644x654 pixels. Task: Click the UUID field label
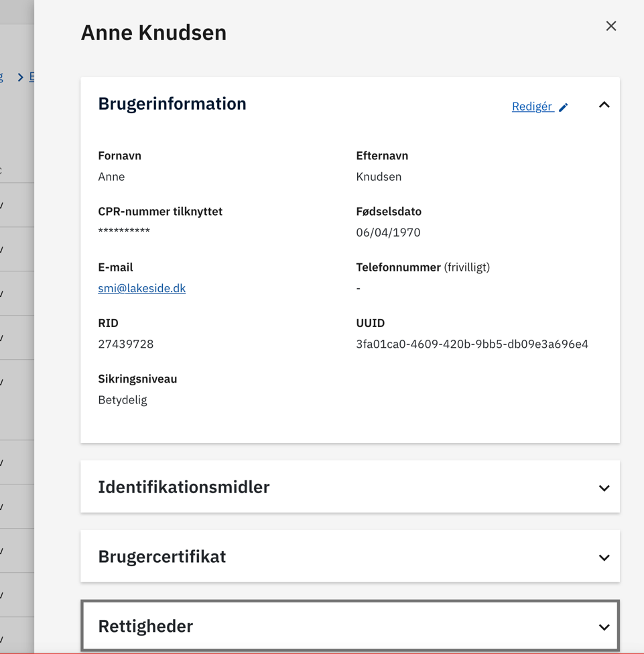[x=371, y=323]
